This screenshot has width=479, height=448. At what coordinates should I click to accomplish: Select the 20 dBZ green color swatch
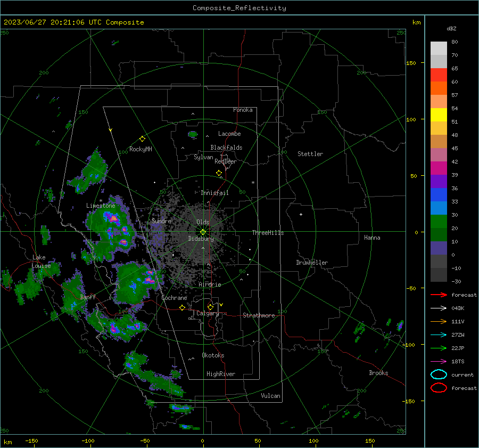(439, 222)
